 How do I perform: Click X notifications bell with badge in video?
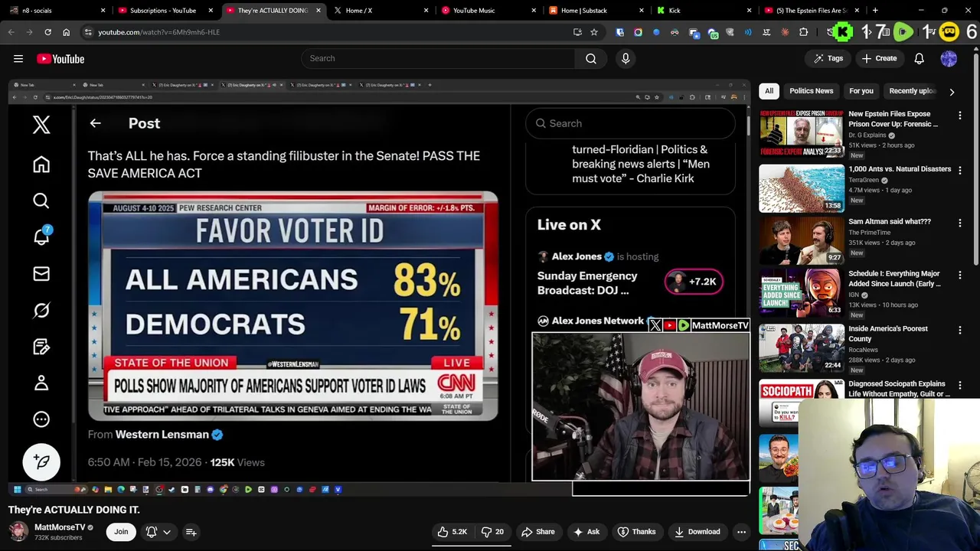(x=41, y=236)
